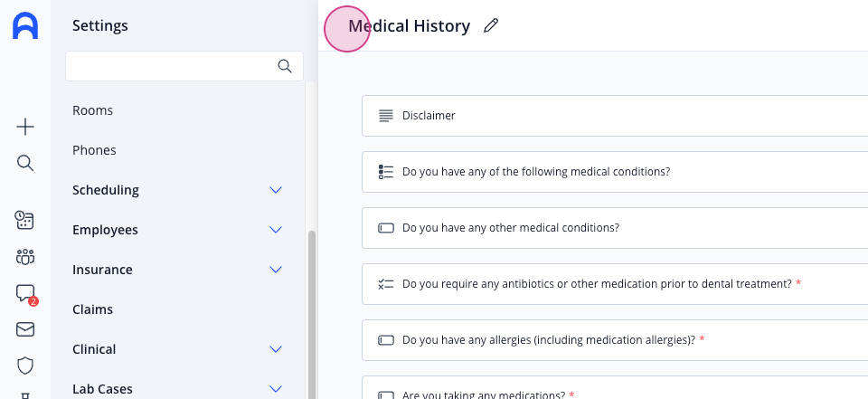Click yes/no icon for antibiotics question

click(x=386, y=284)
